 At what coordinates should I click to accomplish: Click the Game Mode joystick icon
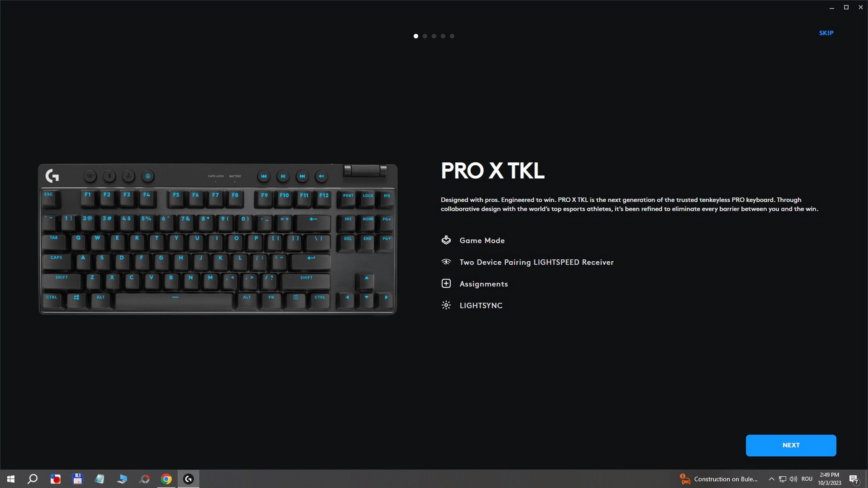click(446, 240)
